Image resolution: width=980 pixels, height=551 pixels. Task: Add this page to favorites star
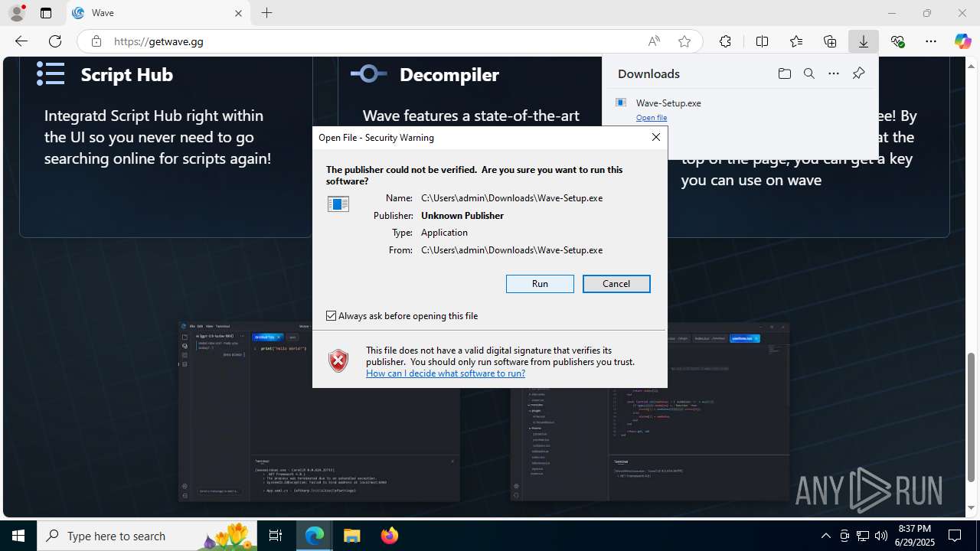tap(684, 41)
